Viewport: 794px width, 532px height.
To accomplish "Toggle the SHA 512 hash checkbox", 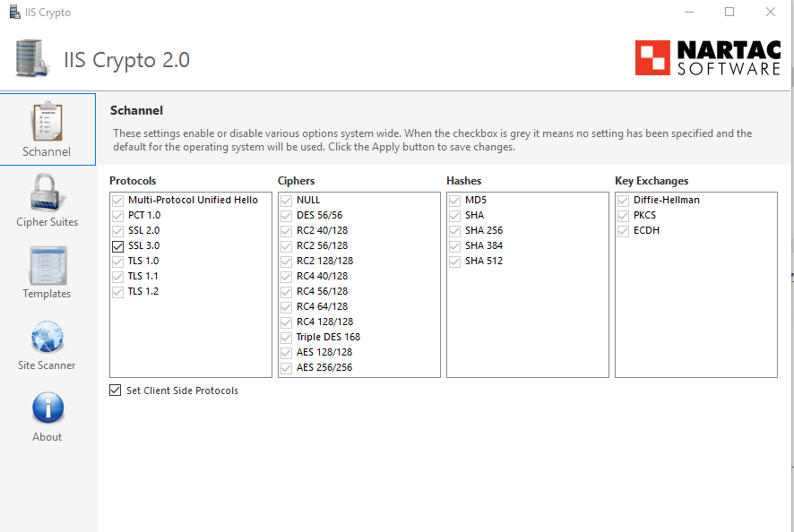I will pos(454,261).
